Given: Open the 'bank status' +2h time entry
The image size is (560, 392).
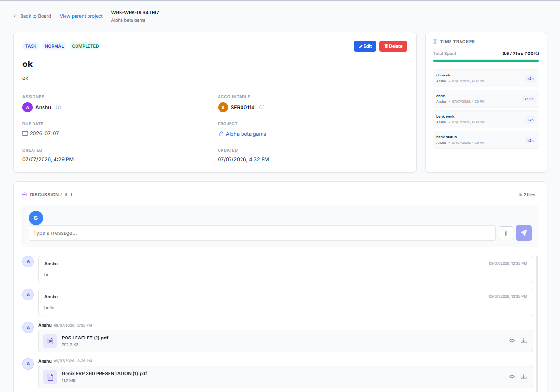Looking at the screenshot, I should (486, 140).
